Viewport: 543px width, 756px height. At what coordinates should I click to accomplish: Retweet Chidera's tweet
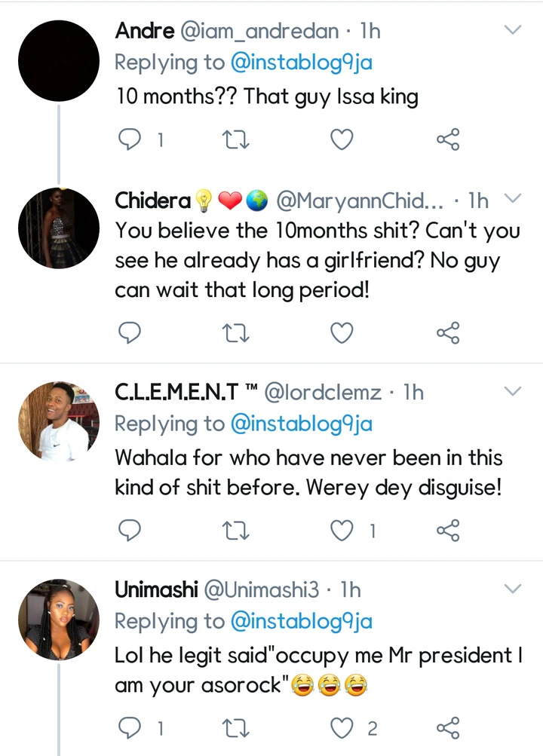pos(238,332)
